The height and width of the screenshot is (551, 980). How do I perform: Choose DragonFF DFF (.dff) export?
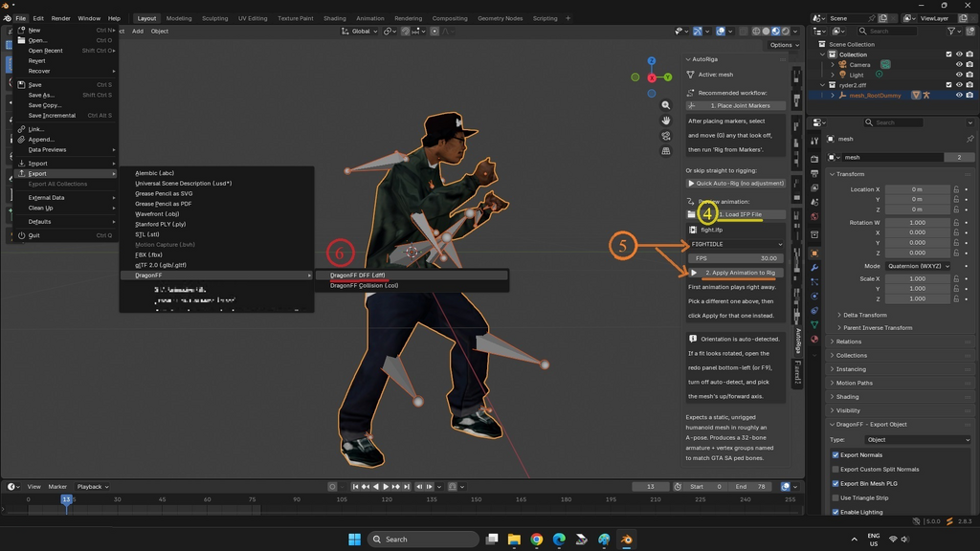tap(412, 275)
